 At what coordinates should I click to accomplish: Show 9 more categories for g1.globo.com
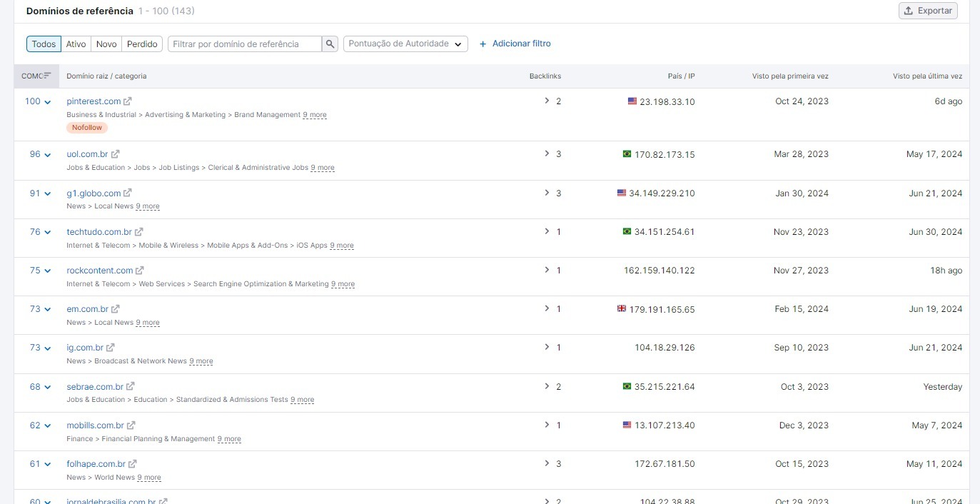(148, 206)
